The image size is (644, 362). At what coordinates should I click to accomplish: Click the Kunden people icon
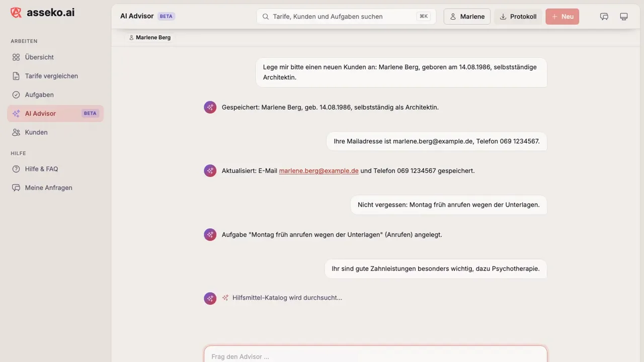click(16, 132)
